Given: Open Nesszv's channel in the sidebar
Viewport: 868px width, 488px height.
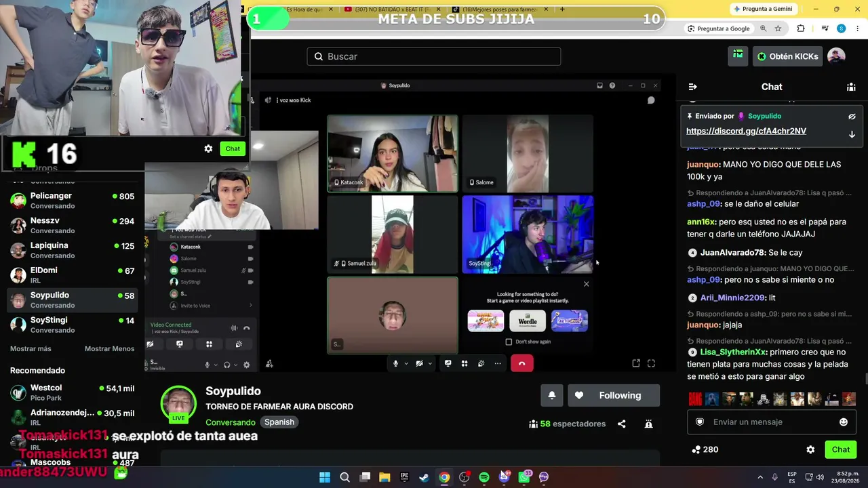Looking at the screenshot, I should tap(73, 225).
